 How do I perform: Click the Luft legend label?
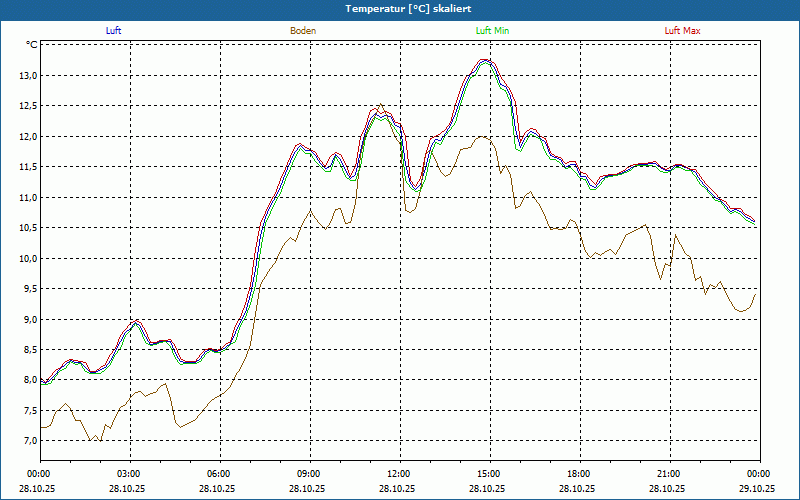pyautogui.click(x=113, y=31)
